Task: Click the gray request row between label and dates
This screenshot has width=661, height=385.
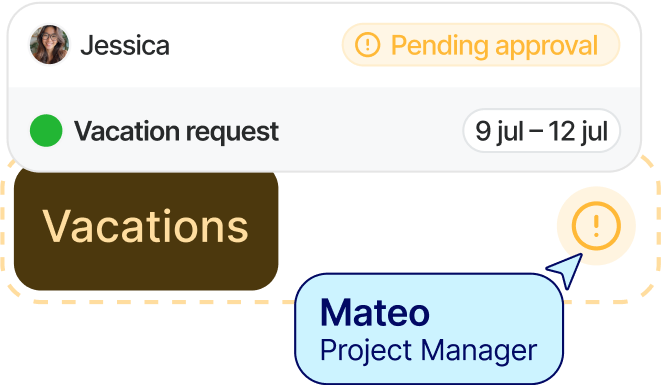Action: 371,131
